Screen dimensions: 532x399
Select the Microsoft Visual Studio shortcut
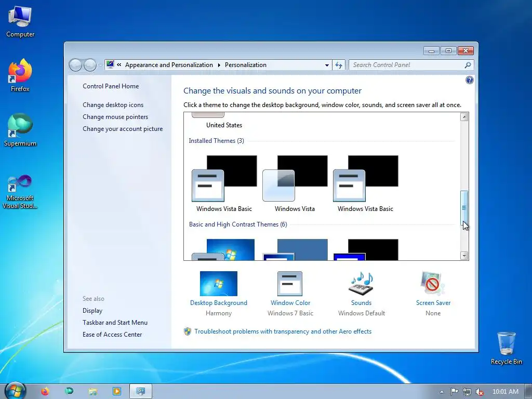pos(20,192)
